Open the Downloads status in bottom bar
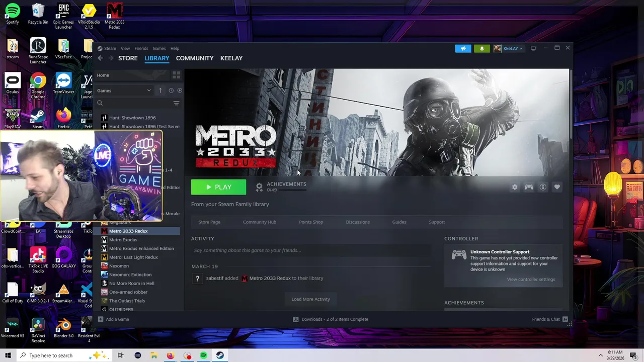 pyautogui.click(x=331, y=319)
